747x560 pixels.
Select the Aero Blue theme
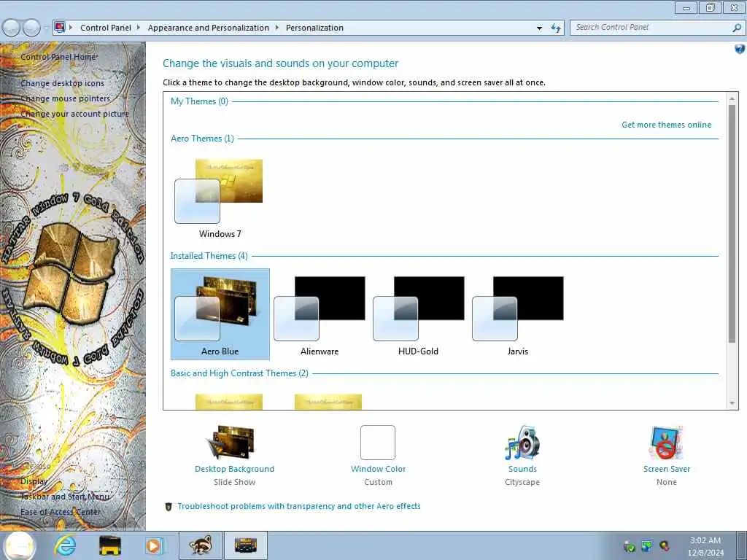[x=220, y=314]
